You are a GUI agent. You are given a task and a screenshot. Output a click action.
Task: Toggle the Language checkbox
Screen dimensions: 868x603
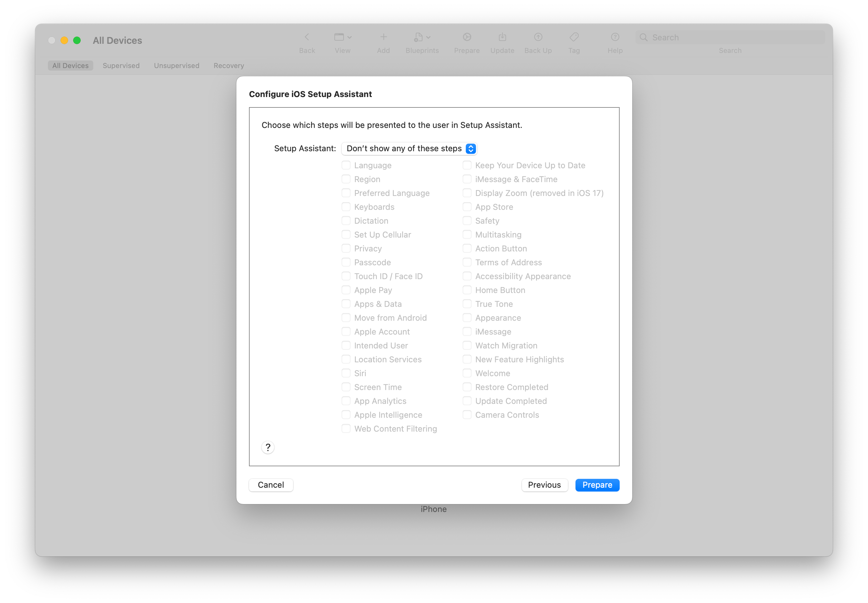(346, 165)
